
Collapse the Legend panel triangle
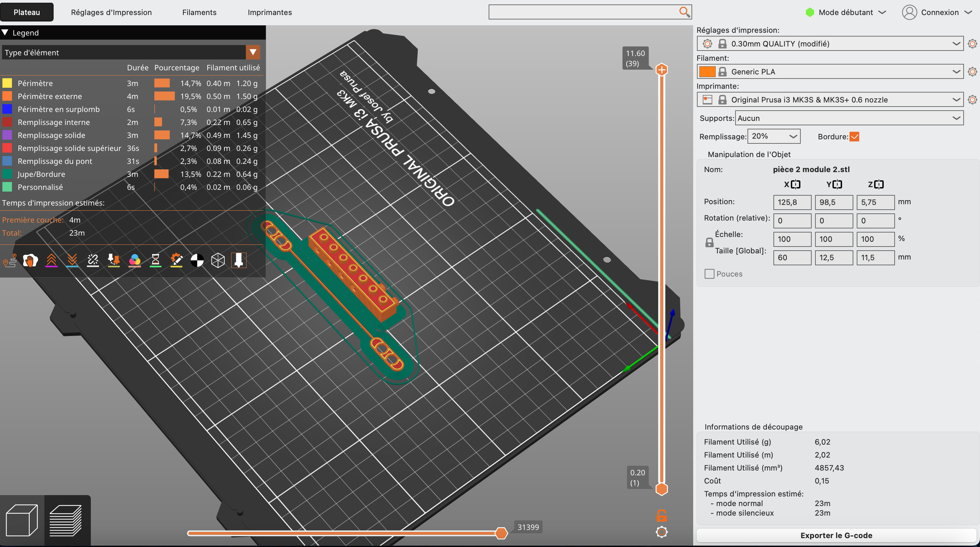point(5,32)
